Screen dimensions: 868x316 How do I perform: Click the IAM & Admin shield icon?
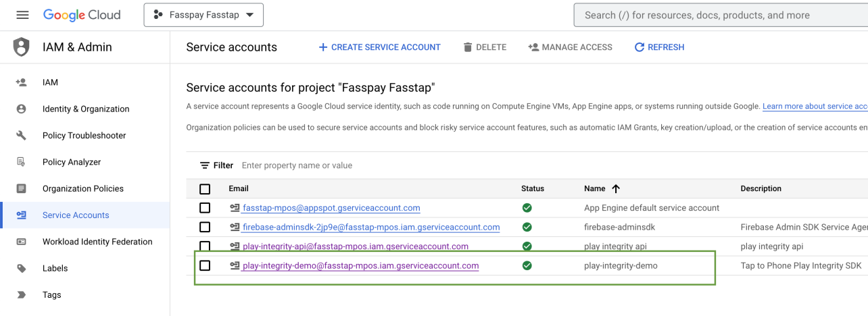(22, 47)
